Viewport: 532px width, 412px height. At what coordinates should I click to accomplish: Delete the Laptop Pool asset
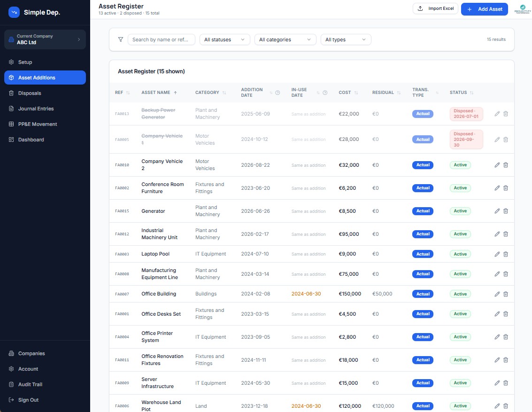[506, 254]
